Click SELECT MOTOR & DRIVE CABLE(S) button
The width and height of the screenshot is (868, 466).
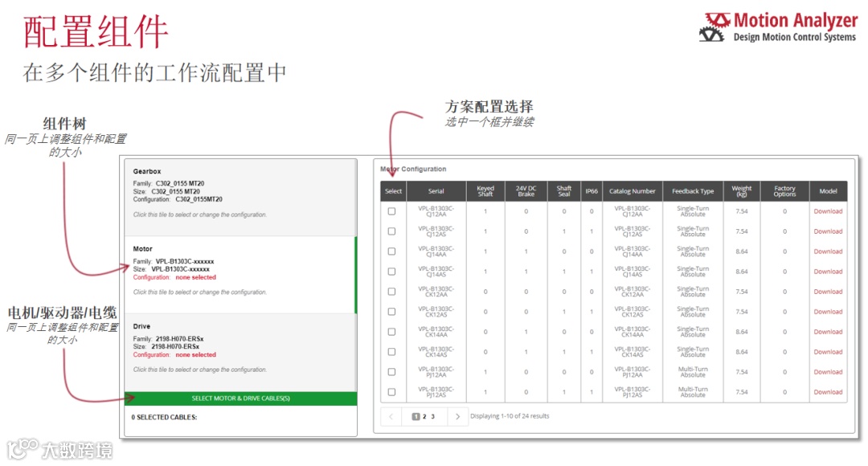coord(241,399)
